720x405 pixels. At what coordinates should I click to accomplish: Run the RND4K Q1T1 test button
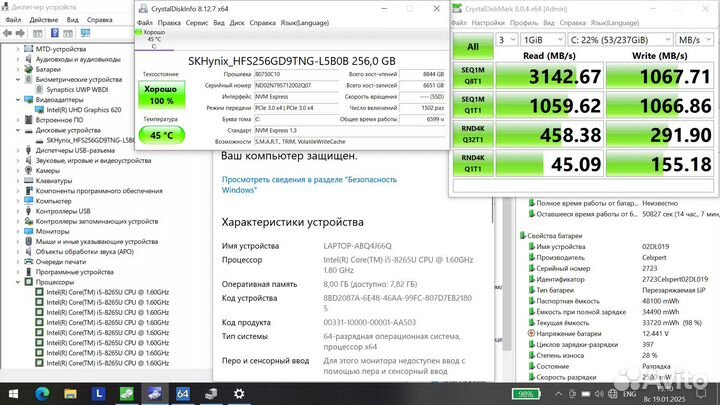[x=473, y=163]
